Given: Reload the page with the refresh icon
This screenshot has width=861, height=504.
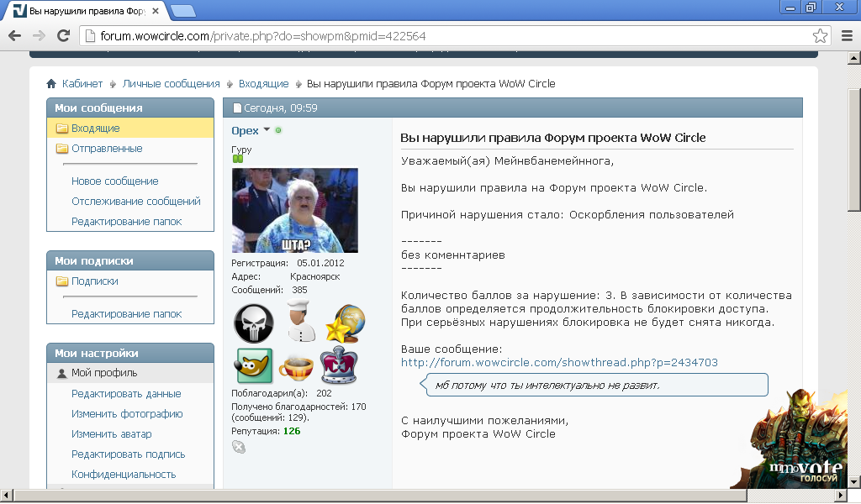Looking at the screenshot, I should pos(63,36).
